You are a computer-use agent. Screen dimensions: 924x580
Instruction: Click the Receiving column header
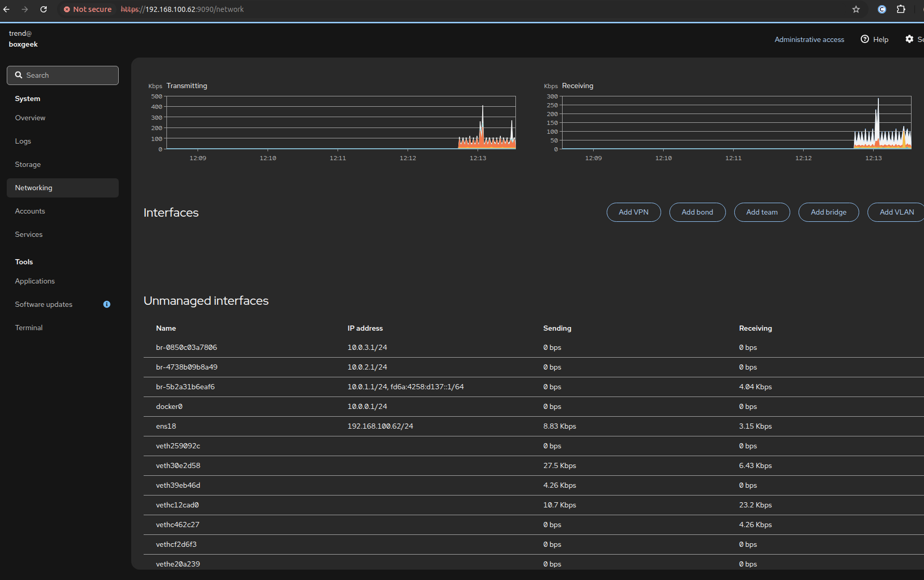(x=755, y=328)
